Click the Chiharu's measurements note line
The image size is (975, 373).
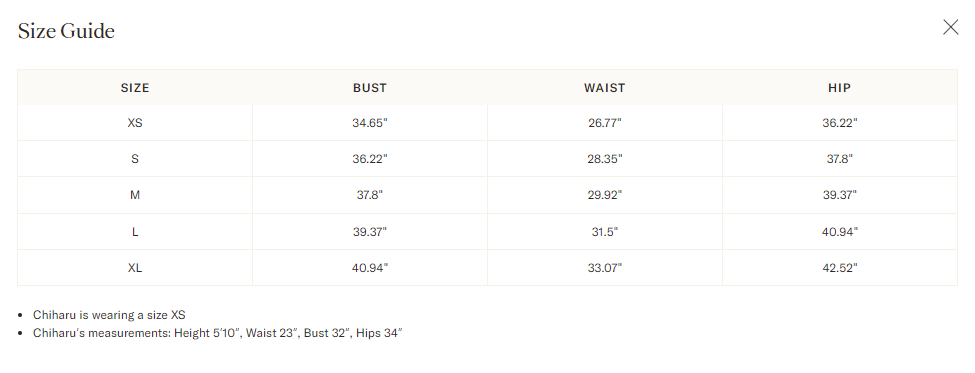tap(218, 333)
